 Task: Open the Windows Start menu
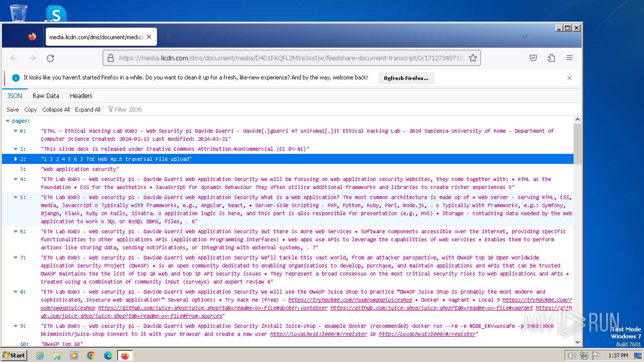pyautogui.click(x=14, y=355)
